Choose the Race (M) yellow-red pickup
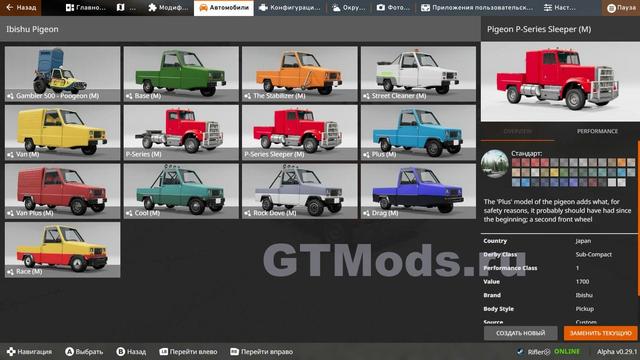 click(62, 250)
